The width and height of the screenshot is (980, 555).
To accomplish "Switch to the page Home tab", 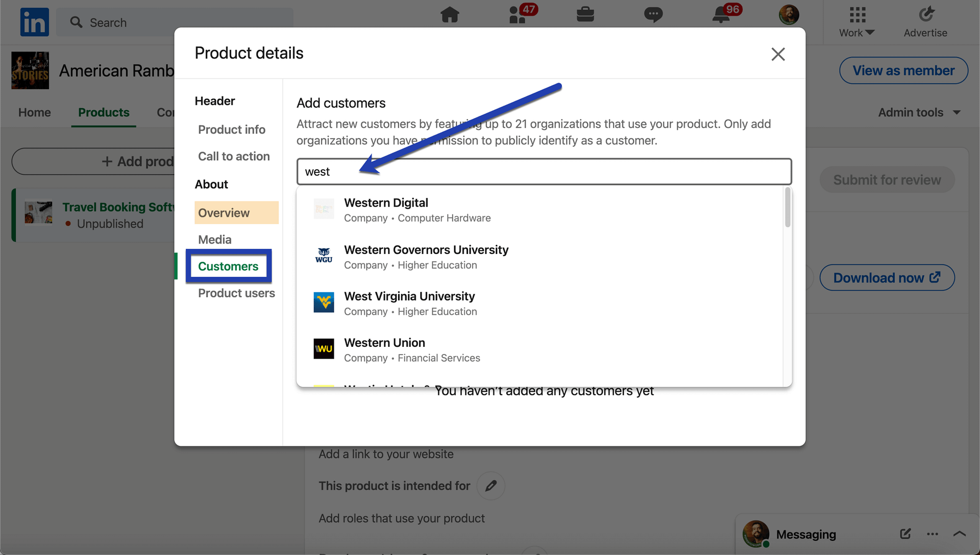I will [35, 112].
